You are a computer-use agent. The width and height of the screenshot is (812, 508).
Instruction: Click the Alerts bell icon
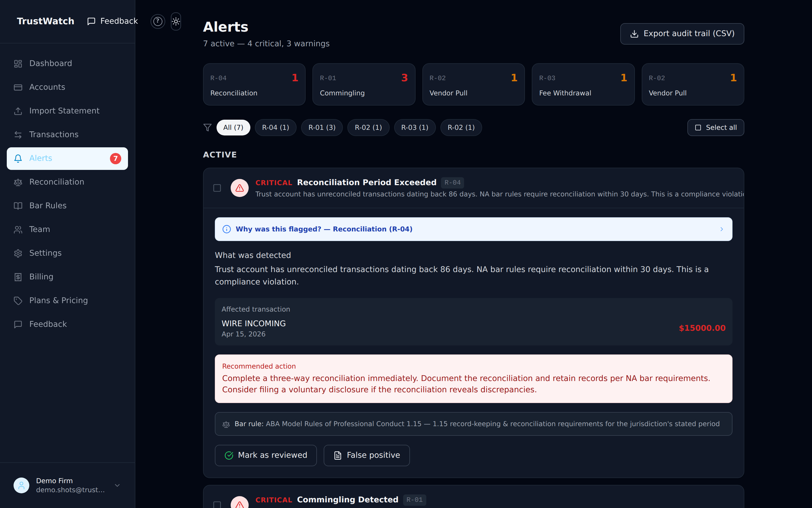click(x=18, y=158)
